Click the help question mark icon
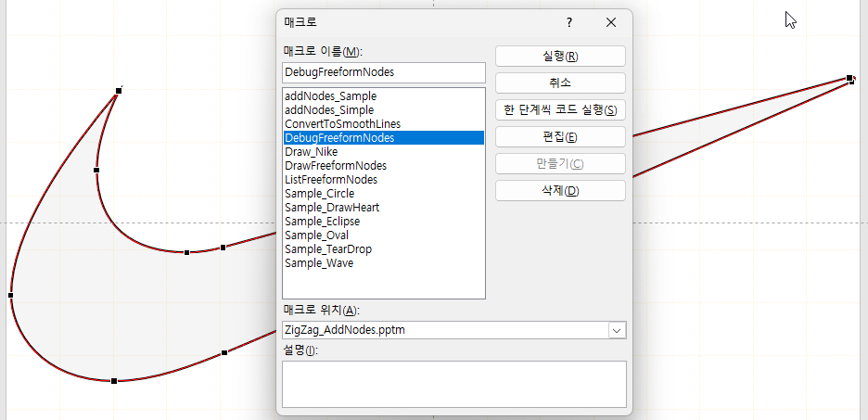 point(569,22)
